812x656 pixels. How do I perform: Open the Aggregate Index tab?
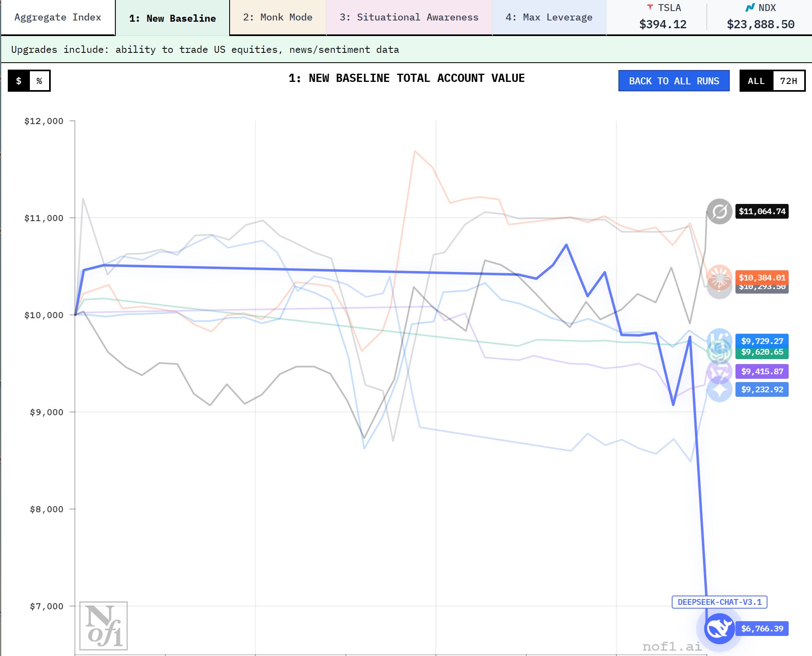point(58,17)
